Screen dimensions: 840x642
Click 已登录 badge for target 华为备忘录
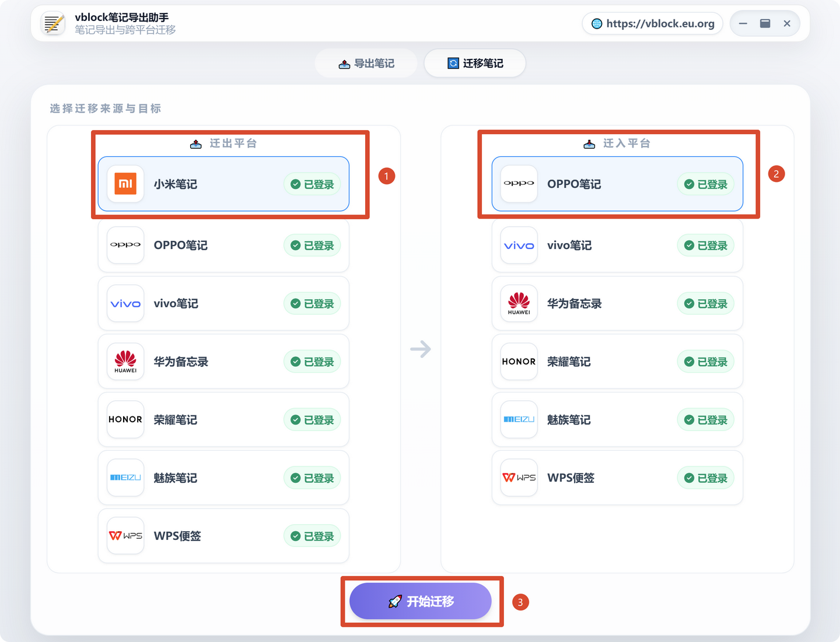pos(706,304)
